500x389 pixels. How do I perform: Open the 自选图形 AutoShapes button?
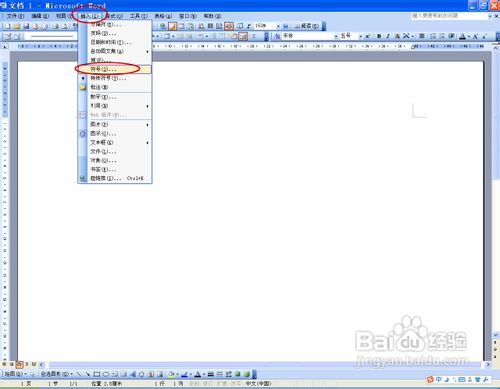click(56, 374)
